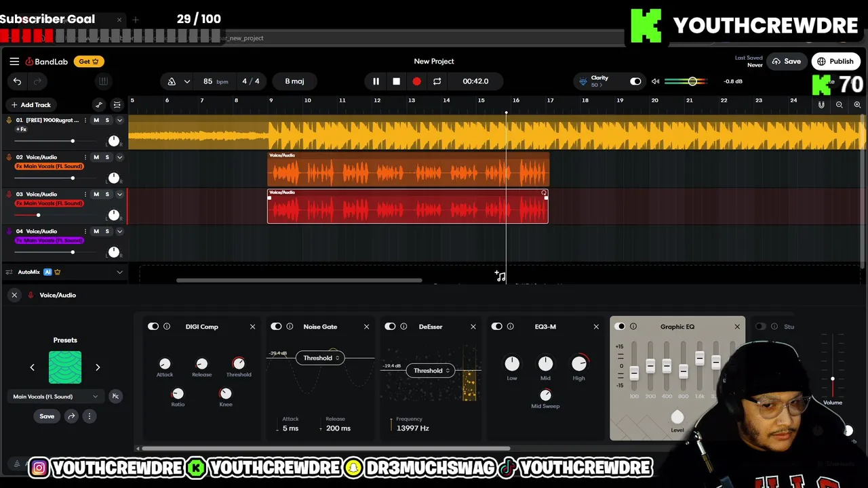Solo track 02 with S button

click(106, 157)
